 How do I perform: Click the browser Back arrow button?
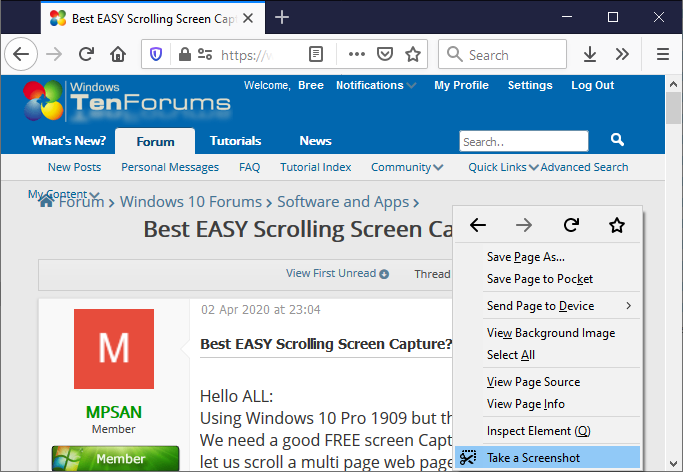pos(21,54)
